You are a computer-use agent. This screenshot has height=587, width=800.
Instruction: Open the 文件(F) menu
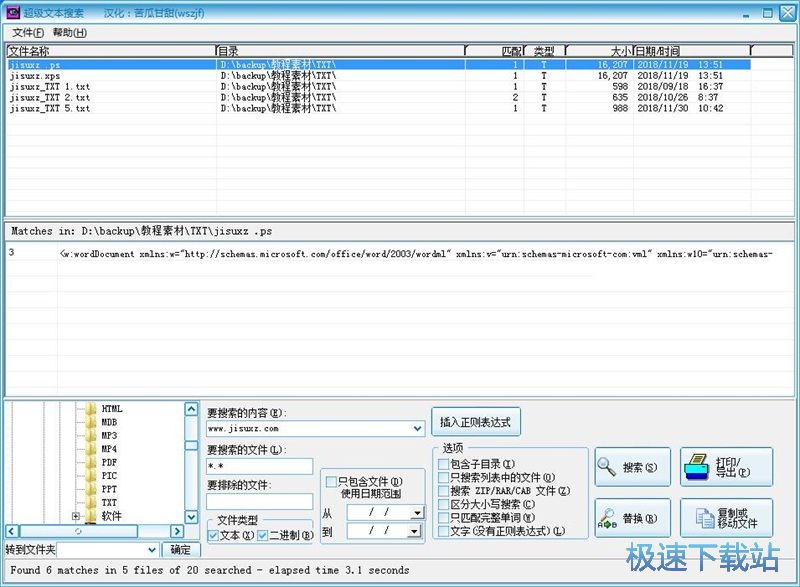click(27, 33)
